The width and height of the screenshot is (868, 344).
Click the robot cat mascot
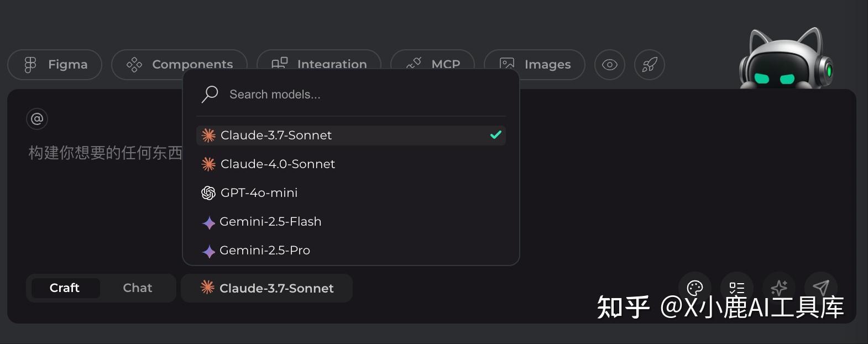click(786, 60)
